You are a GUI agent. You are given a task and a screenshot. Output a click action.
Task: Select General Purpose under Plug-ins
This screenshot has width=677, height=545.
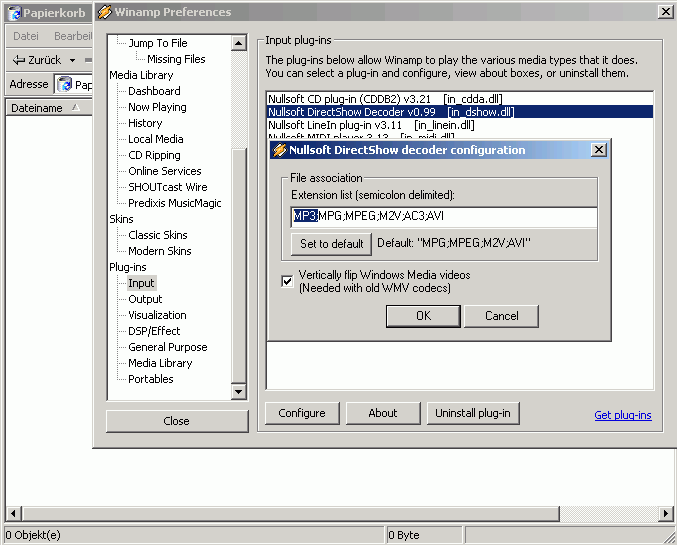click(168, 347)
